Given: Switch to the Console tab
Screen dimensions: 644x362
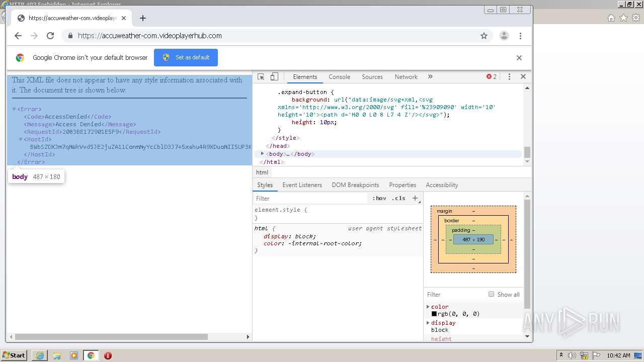Looking at the screenshot, I should [339, 77].
